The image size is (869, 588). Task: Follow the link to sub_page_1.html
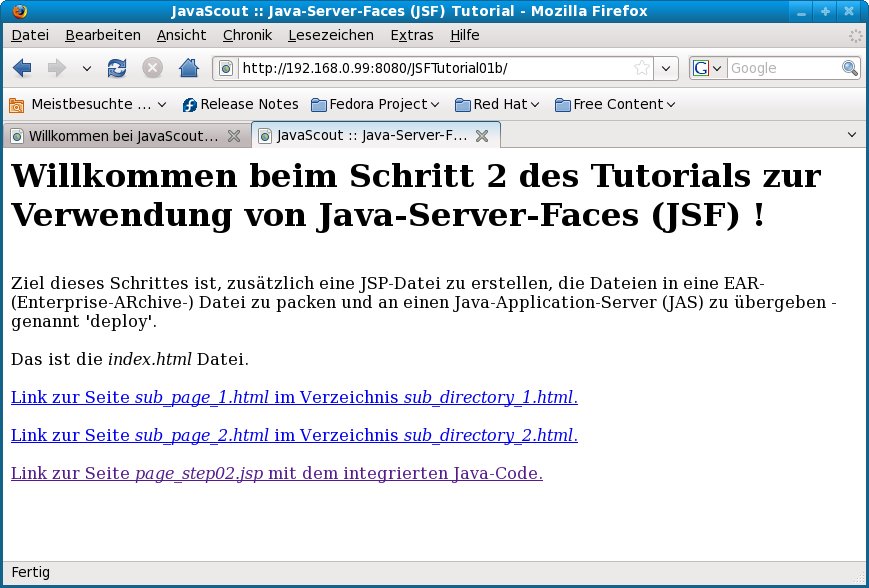click(294, 397)
